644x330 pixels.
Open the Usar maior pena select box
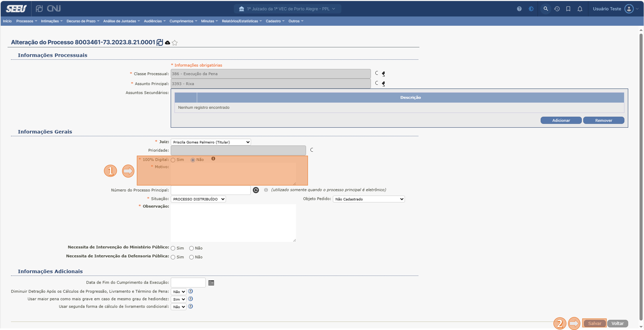179,299
